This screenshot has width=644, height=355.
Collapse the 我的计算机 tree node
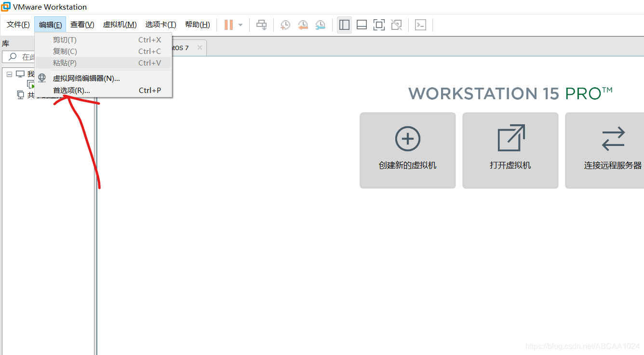(9, 74)
